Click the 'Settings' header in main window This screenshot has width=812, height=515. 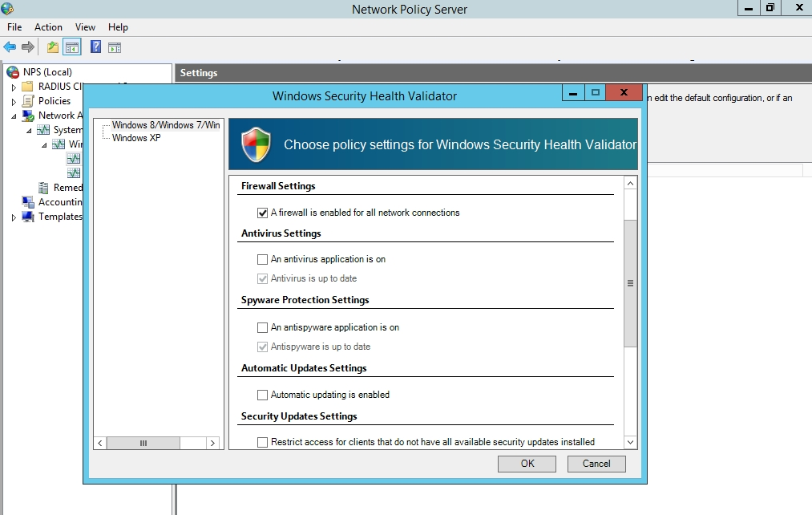click(x=199, y=73)
